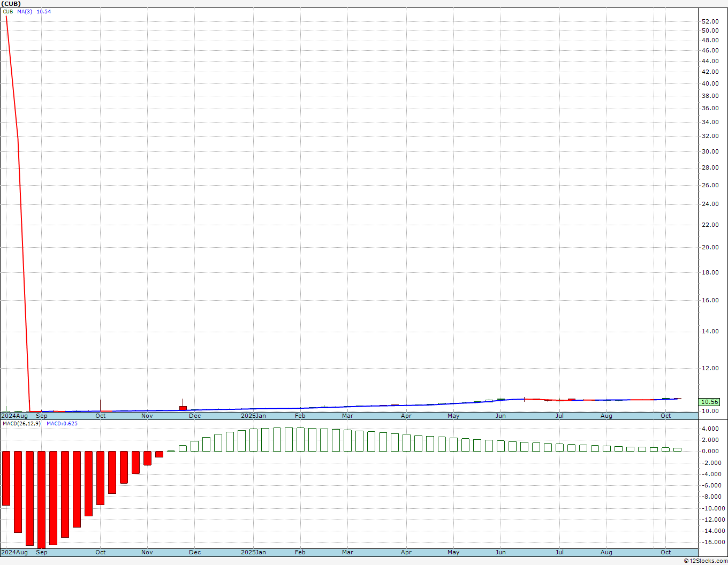Click the MA(3) moving average legend
728x565 pixels.
[x=25, y=11]
